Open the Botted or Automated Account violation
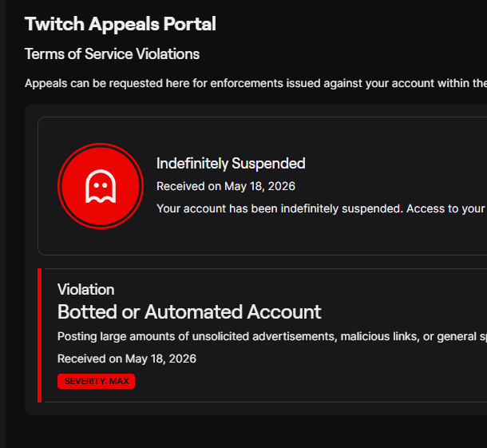The image size is (487, 448). 189,311
